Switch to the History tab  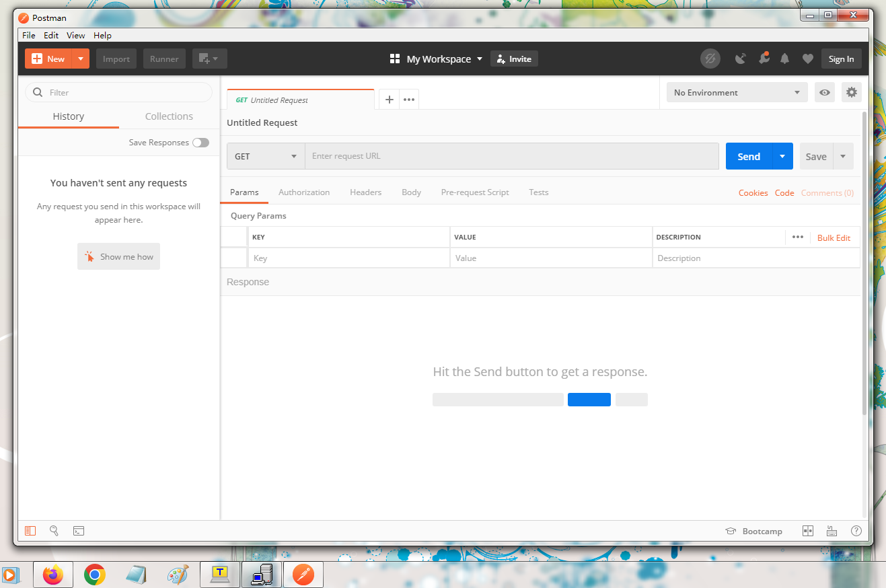[x=69, y=116]
